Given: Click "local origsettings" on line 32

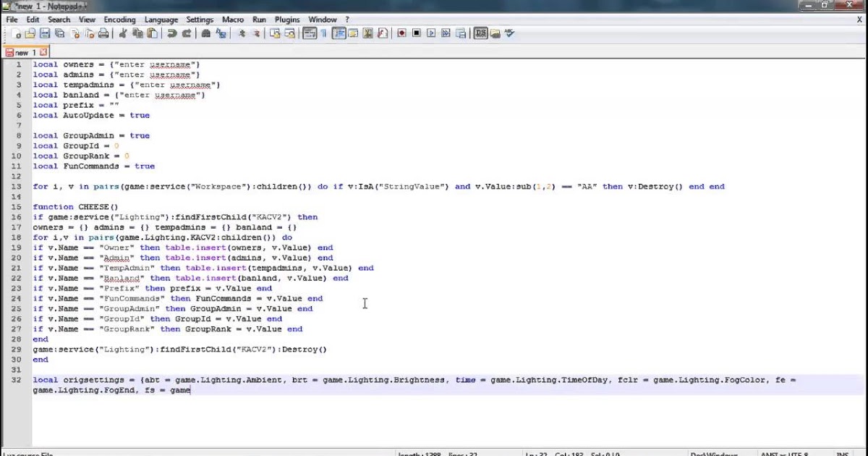Looking at the screenshot, I should pos(79,380).
